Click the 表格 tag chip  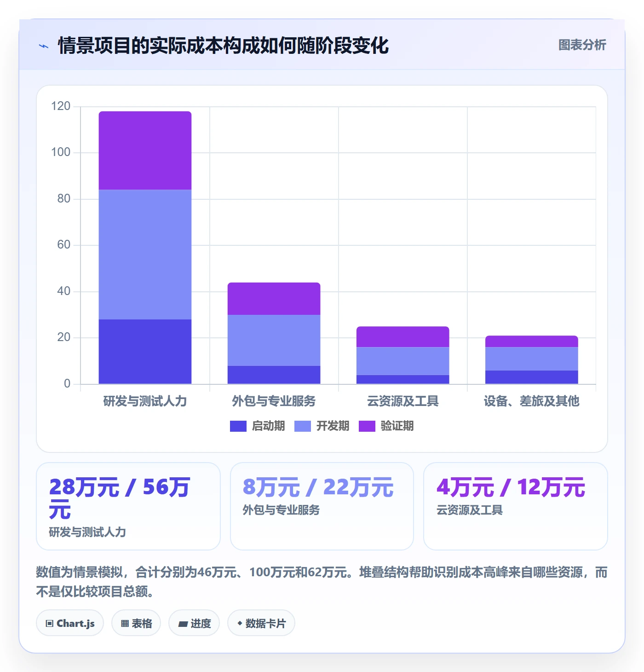(x=136, y=623)
